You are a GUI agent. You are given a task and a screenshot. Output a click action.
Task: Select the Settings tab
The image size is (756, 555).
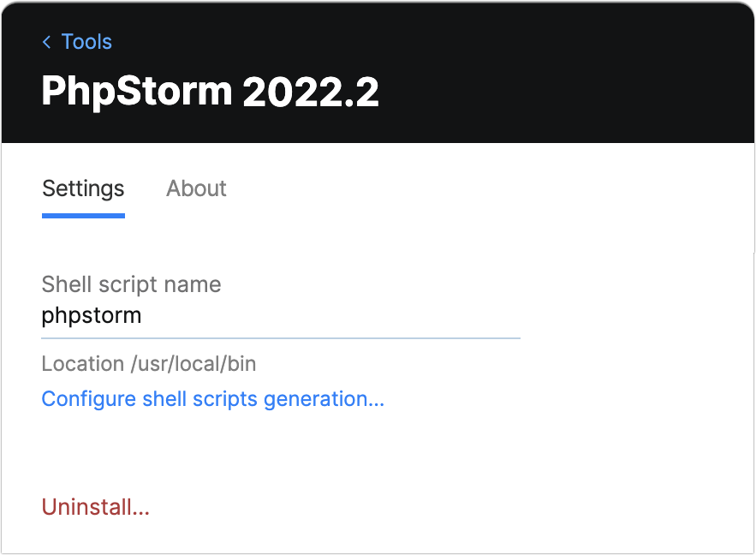pyautogui.click(x=82, y=188)
